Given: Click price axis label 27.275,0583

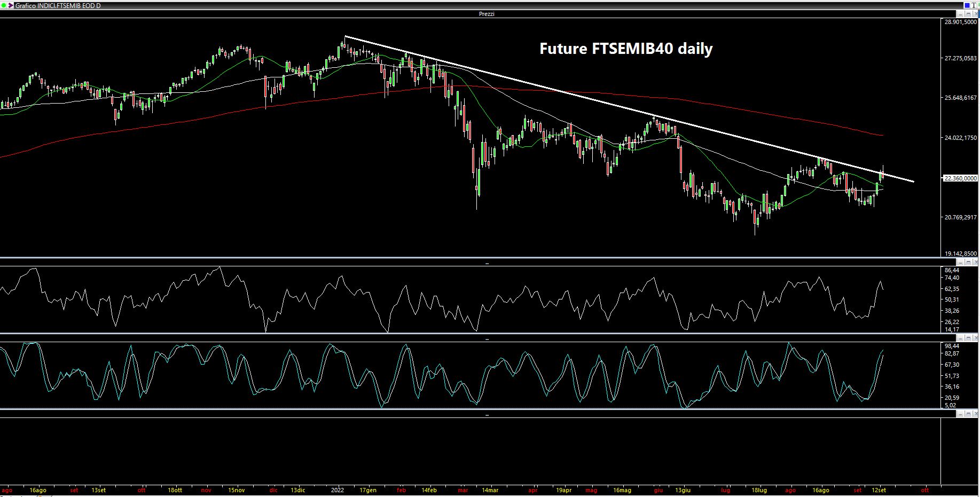Looking at the screenshot, I should [960, 58].
